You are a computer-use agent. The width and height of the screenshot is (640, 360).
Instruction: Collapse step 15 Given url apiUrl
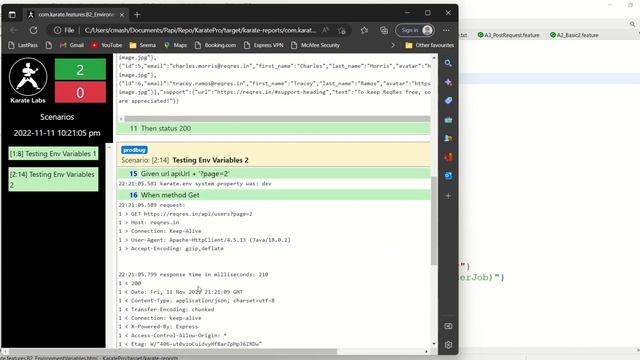click(273, 174)
